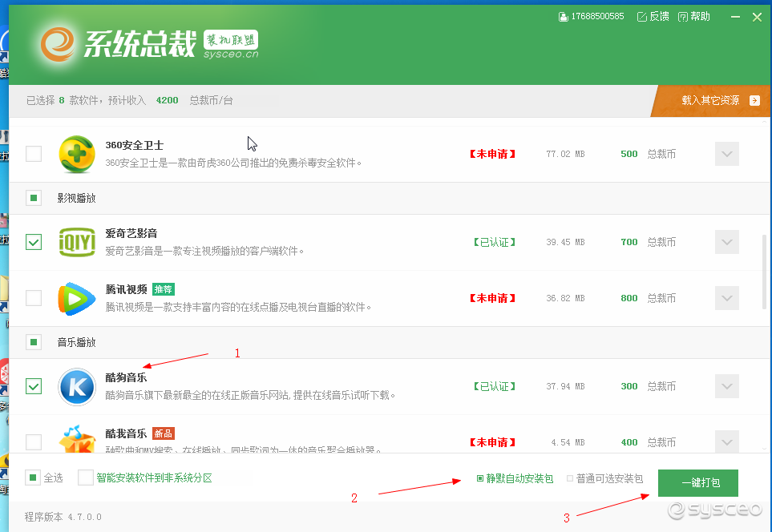Click the 酷狗音乐 app icon
The image size is (772, 532).
click(x=77, y=387)
